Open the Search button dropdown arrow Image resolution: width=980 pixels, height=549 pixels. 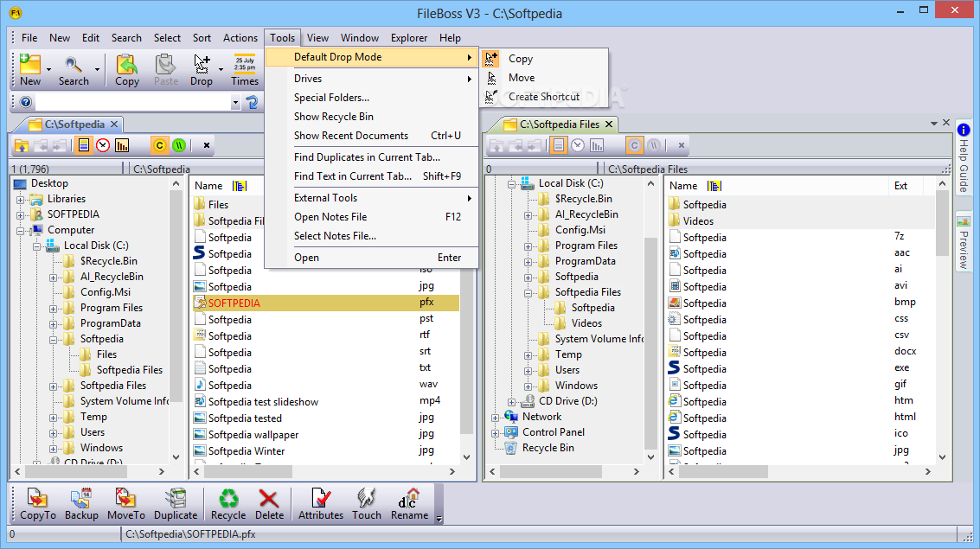[x=96, y=70]
